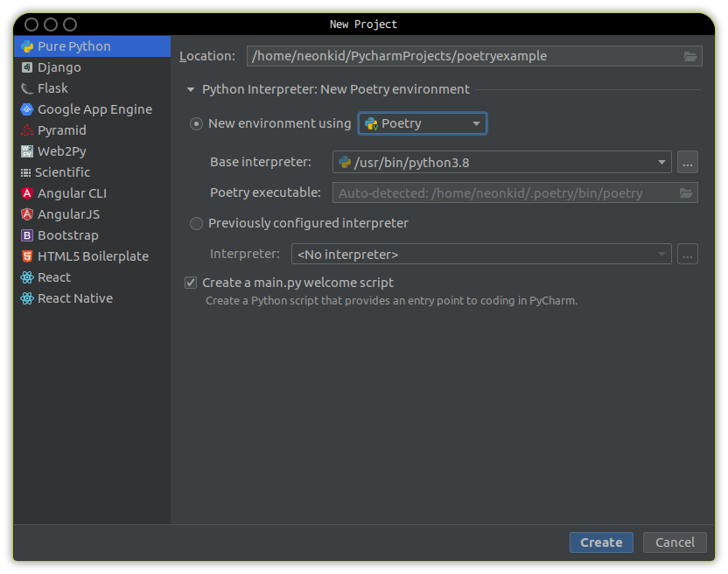This screenshot has width=728, height=574.
Task: Click the Flask project type icon
Action: pyautogui.click(x=27, y=88)
